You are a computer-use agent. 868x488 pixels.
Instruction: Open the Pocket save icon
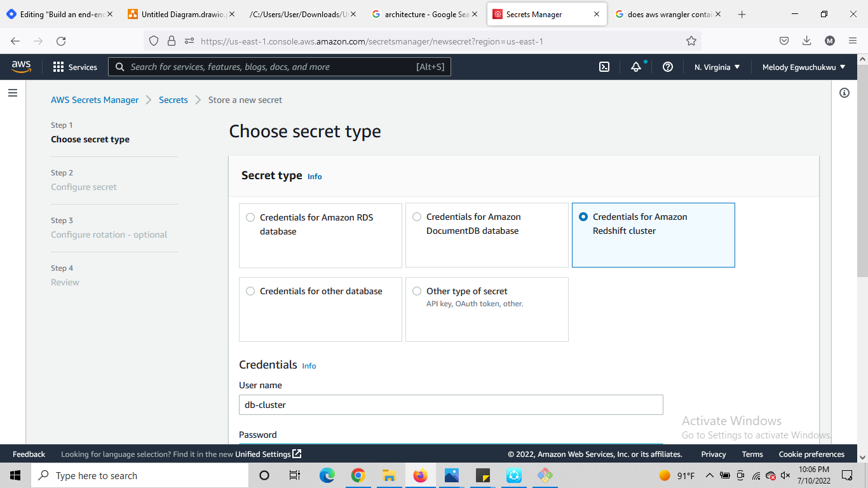click(x=784, y=41)
